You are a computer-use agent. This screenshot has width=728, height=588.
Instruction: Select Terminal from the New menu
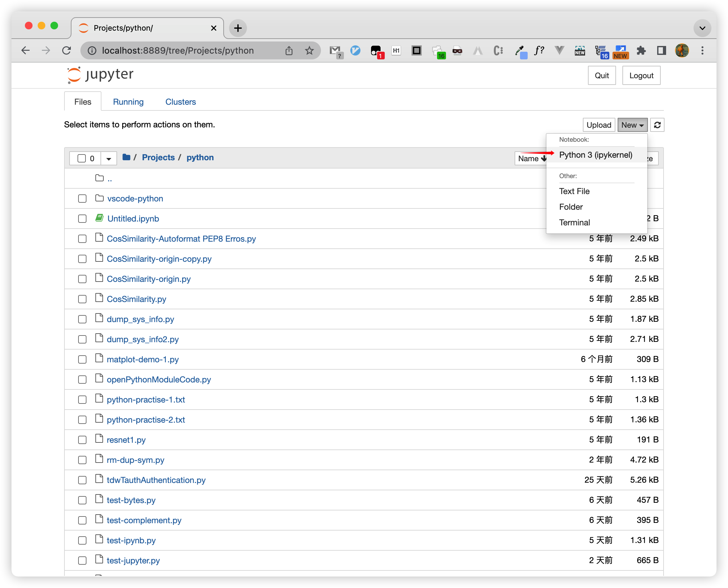(x=574, y=222)
